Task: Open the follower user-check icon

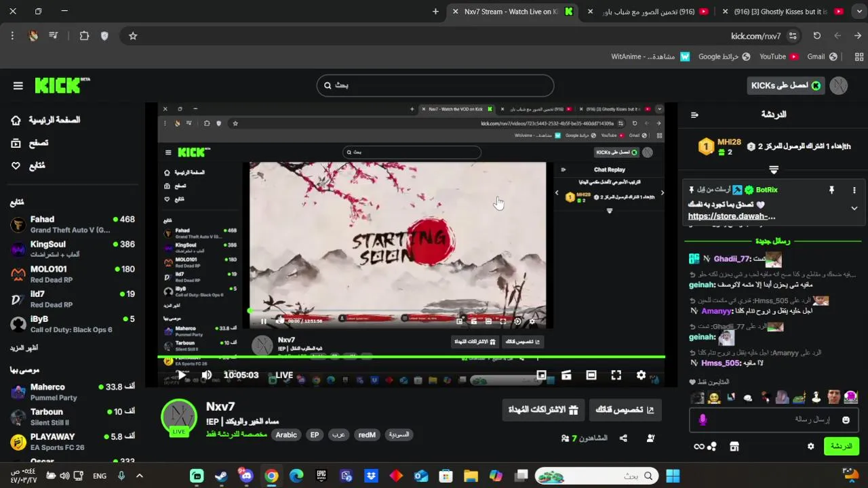Action: pos(651,439)
